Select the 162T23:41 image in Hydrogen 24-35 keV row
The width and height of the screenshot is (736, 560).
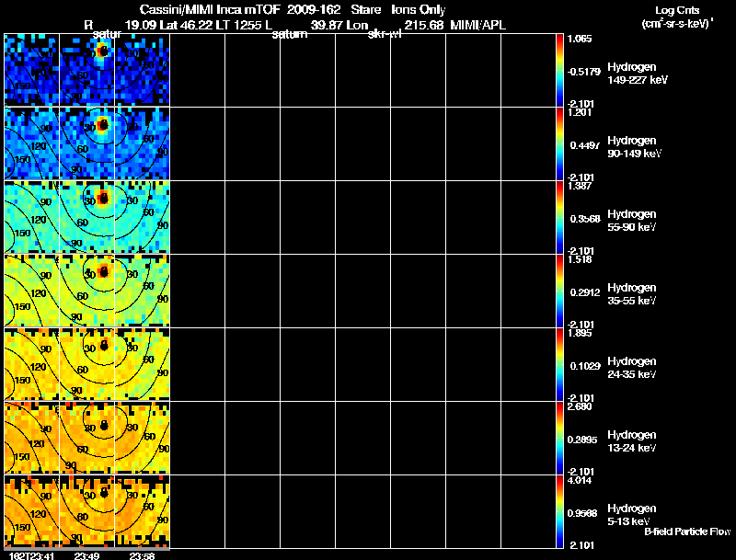coord(31,364)
